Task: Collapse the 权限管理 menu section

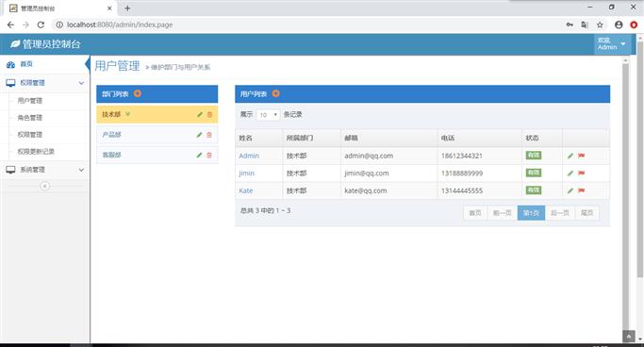Action: pyautogui.click(x=44, y=83)
